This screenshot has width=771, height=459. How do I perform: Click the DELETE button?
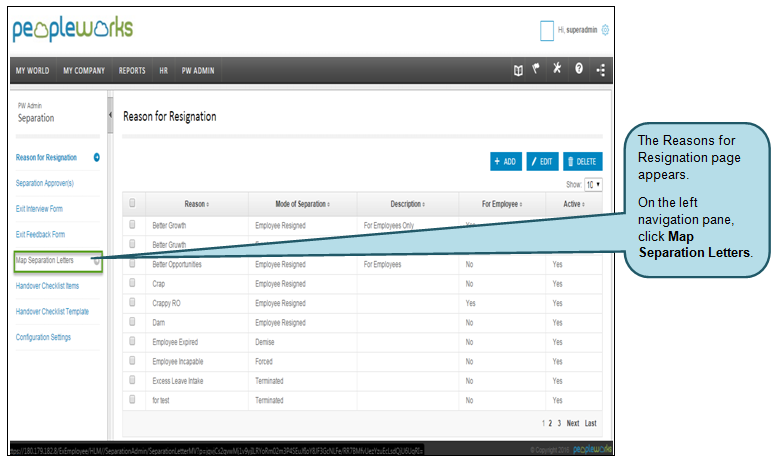point(582,161)
